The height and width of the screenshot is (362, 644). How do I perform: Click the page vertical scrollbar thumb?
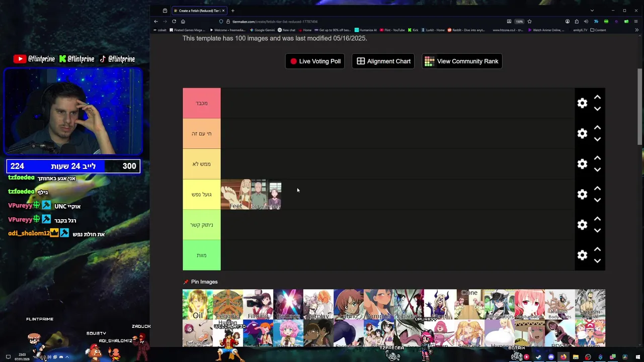coord(640,108)
